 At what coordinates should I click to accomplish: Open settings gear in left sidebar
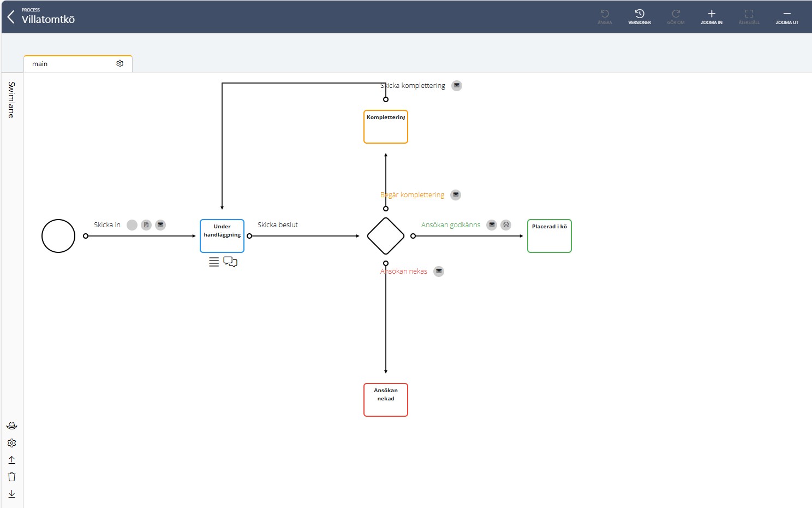point(12,443)
